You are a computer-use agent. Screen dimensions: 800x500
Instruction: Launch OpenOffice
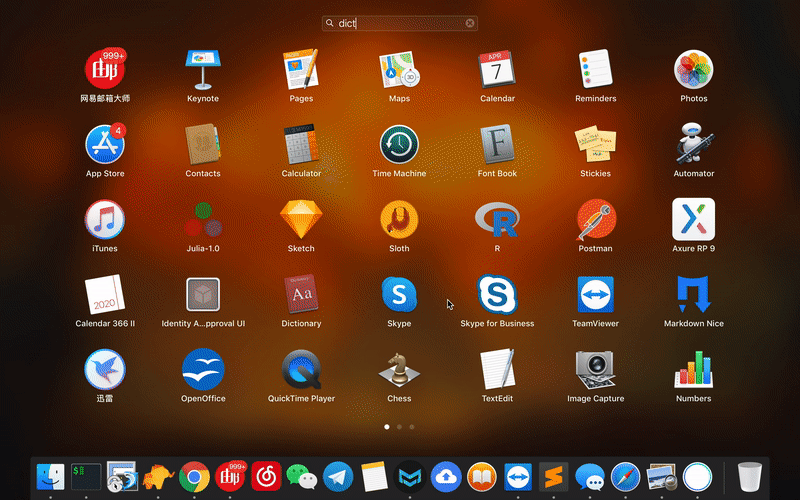[203, 369]
